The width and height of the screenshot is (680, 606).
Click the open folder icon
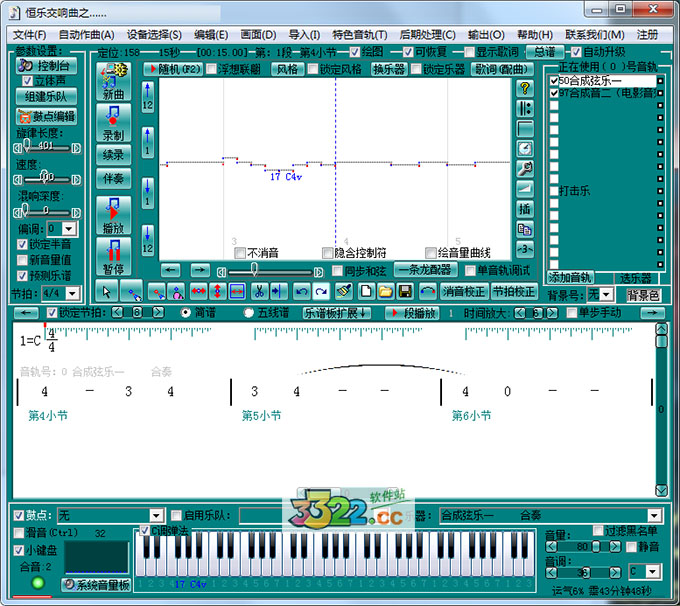tap(385, 291)
